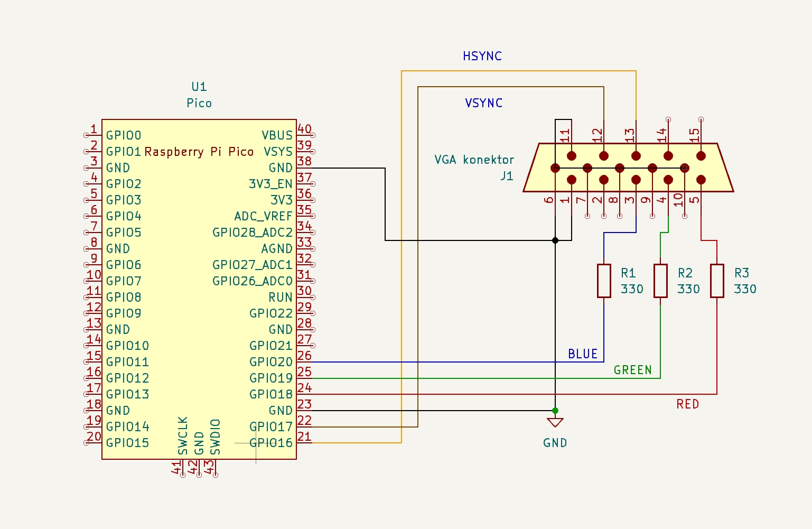Select resistor R1 330
The height and width of the screenshot is (529, 812).
coord(603,280)
